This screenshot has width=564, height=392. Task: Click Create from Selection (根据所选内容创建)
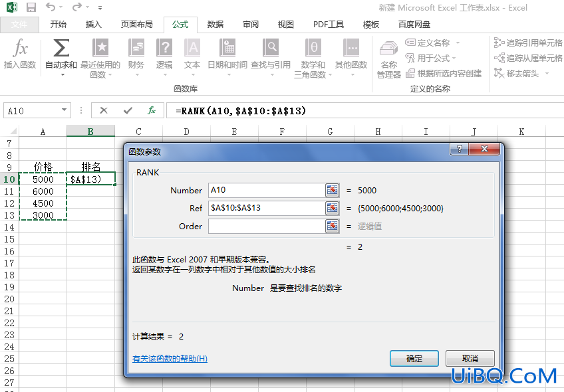444,73
